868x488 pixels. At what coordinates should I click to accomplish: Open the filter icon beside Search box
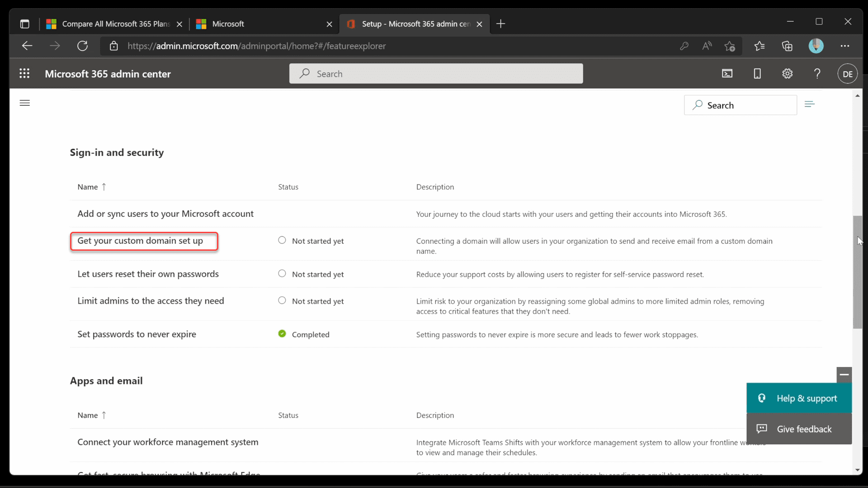coord(809,104)
